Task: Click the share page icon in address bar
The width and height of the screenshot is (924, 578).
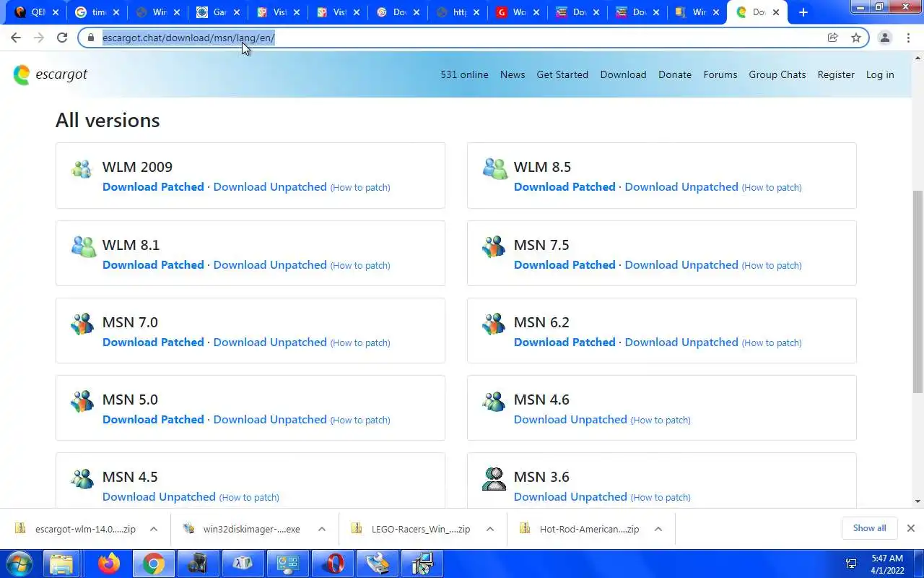Action: 832,38
